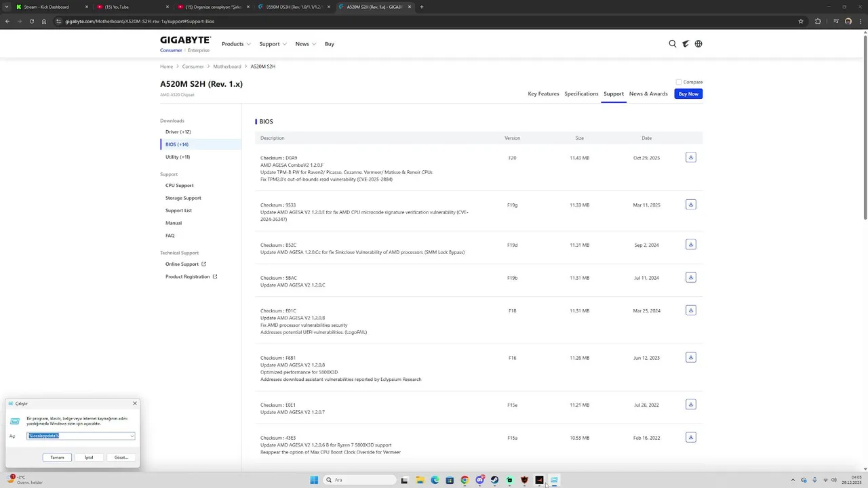Download BIOS version F15e

click(x=690, y=405)
